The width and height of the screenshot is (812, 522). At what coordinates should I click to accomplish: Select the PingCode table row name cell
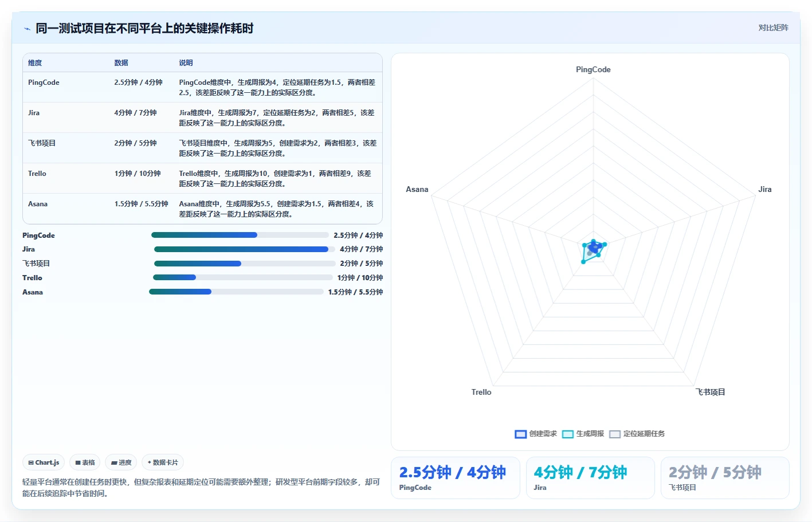(x=44, y=83)
